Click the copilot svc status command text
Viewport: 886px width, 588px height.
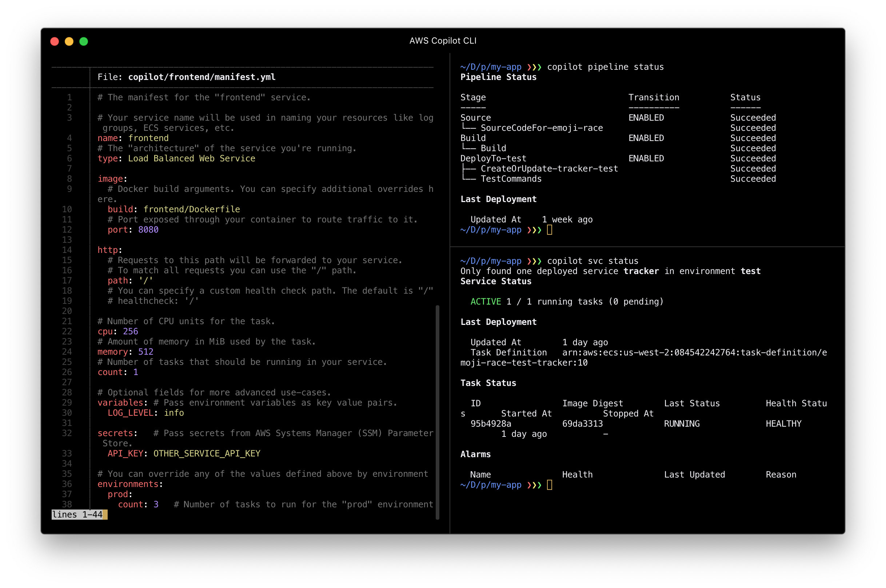[x=593, y=261]
